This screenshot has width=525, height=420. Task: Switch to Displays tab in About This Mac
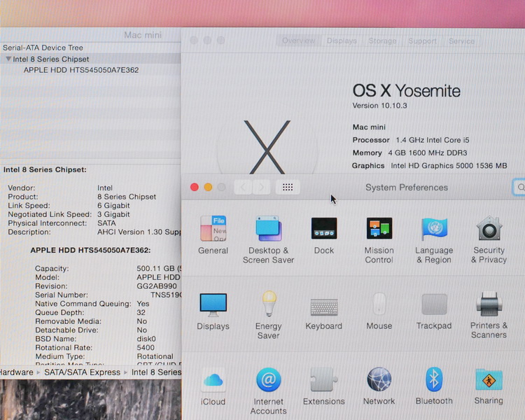click(342, 41)
